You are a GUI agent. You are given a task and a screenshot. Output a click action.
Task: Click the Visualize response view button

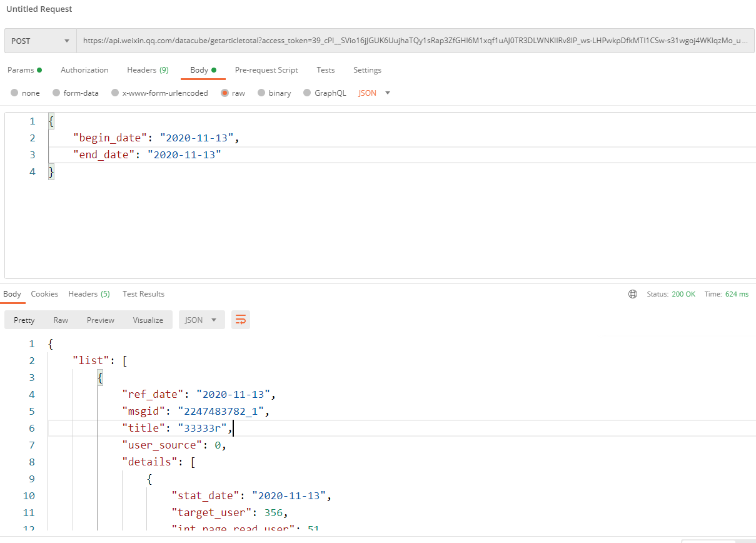click(x=148, y=320)
